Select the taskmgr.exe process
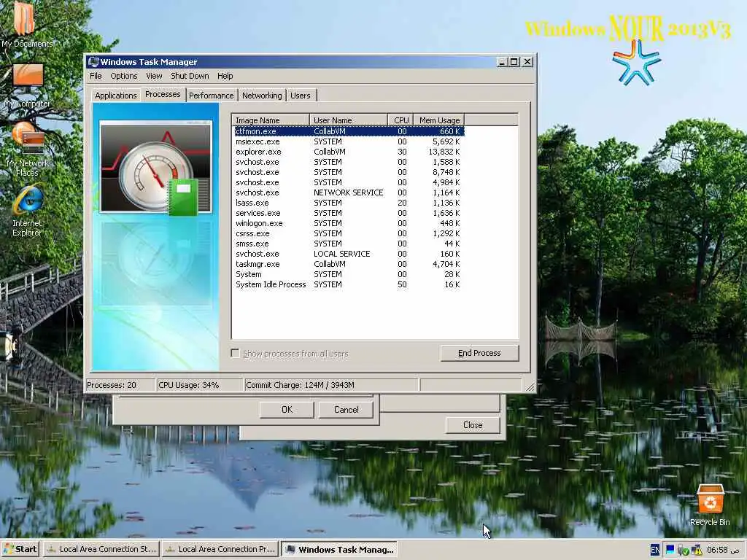This screenshot has width=747, height=560. coord(349,264)
